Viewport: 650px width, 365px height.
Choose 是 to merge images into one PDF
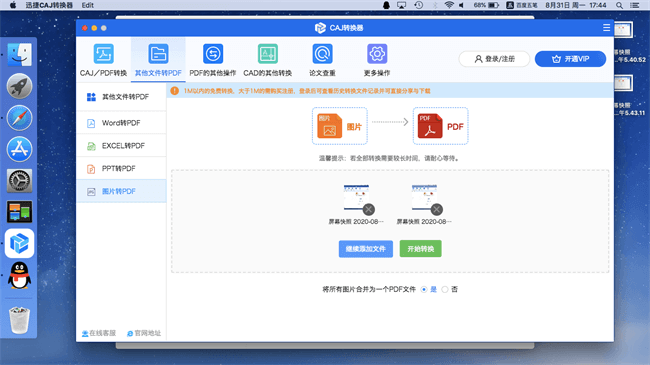point(424,290)
